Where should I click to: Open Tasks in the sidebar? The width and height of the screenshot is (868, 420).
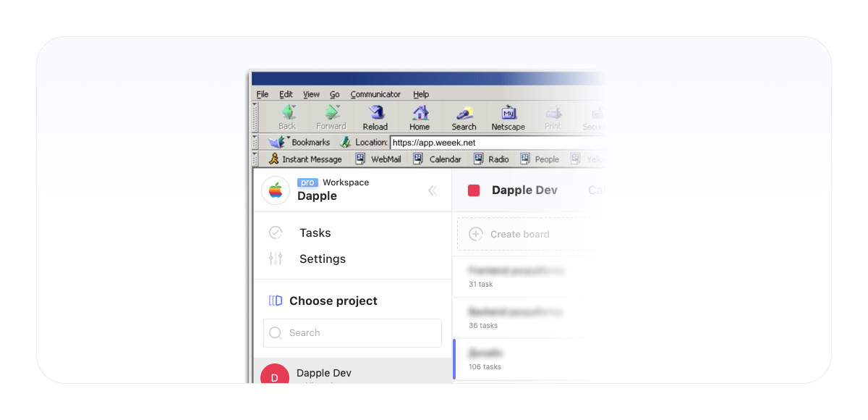(x=315, y=233)
